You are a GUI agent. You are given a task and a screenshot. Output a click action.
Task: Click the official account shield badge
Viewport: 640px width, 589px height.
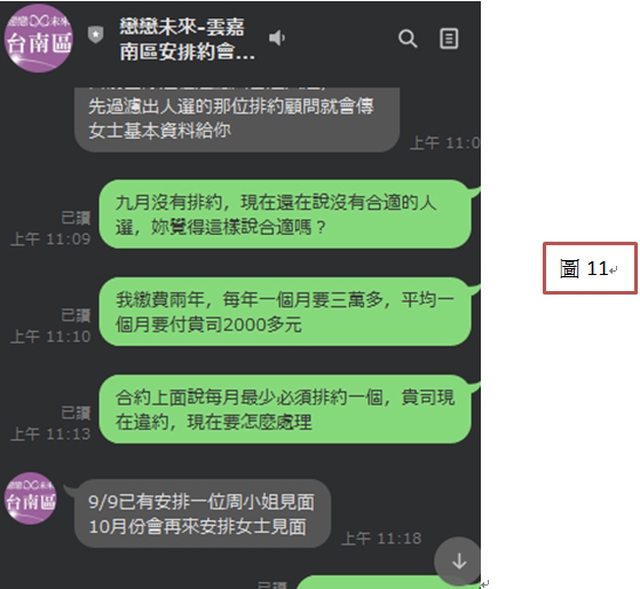coord(96,35)
